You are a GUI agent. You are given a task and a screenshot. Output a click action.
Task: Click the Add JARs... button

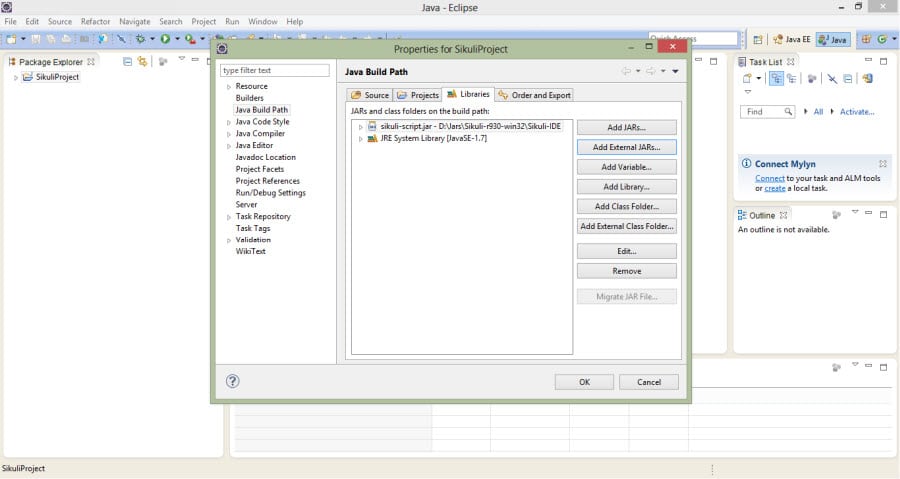coord(627,127)
